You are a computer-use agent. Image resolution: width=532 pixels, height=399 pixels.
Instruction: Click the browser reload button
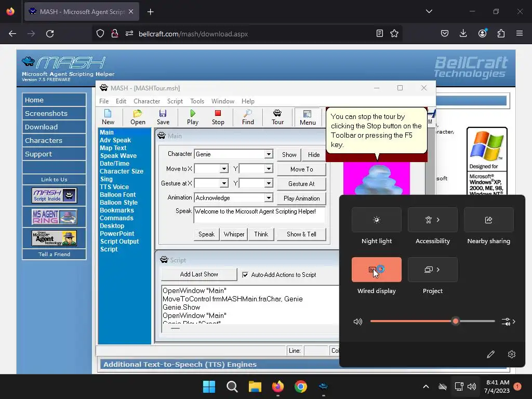click(50, 34)
